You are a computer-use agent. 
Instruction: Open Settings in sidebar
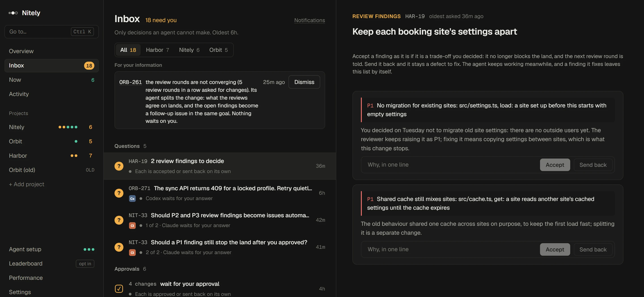click(x=51, y=292)
